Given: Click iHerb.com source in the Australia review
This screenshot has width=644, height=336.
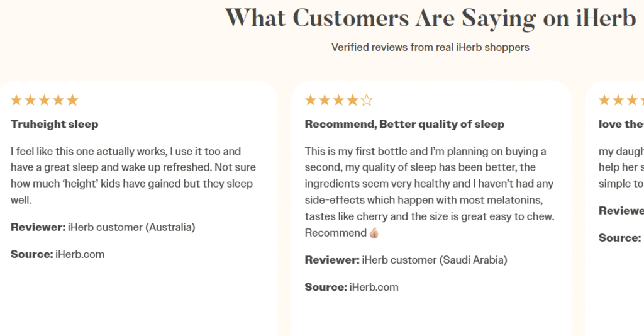Looking at the screenshot, I should [80, 254].
